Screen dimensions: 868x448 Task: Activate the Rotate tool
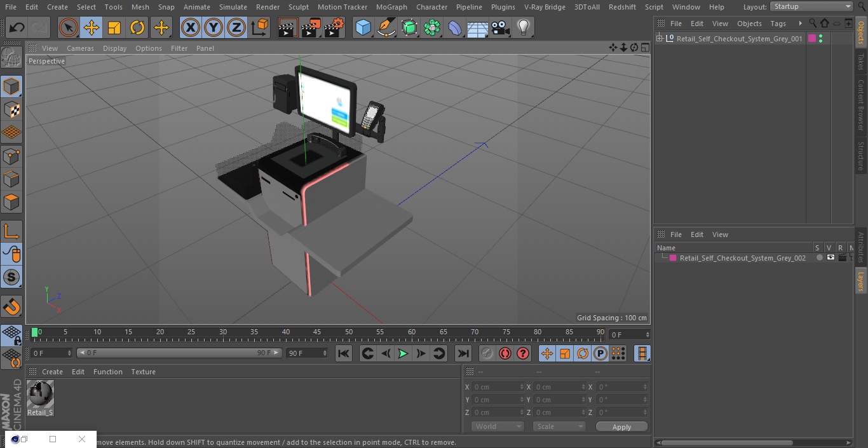coord(137,28)
